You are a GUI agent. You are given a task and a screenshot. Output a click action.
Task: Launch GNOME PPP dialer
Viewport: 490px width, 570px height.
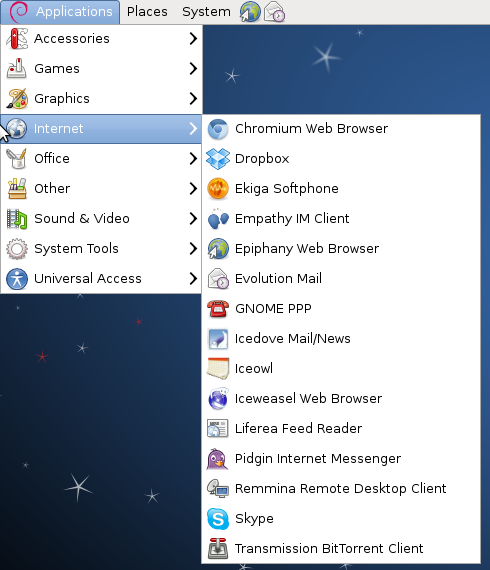click(341, 309)
